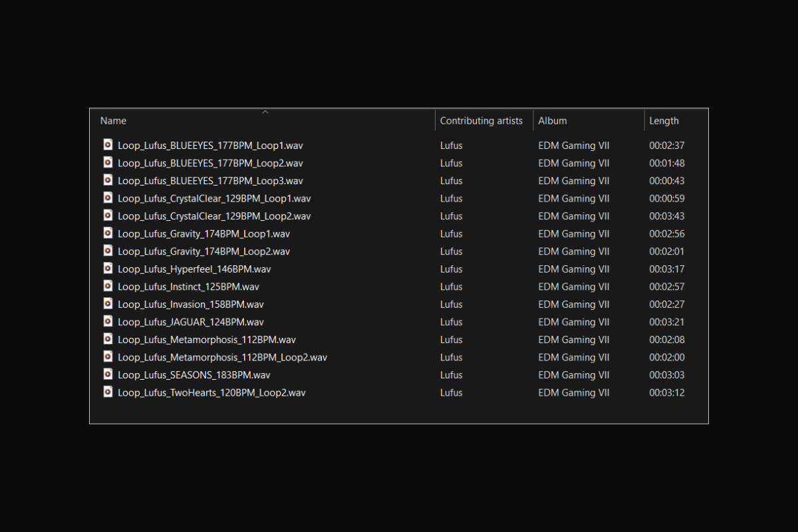Click the file icon for CrystalClear_129BPM_Loop2.wav
798x532 pixels.
coord(108,215)
